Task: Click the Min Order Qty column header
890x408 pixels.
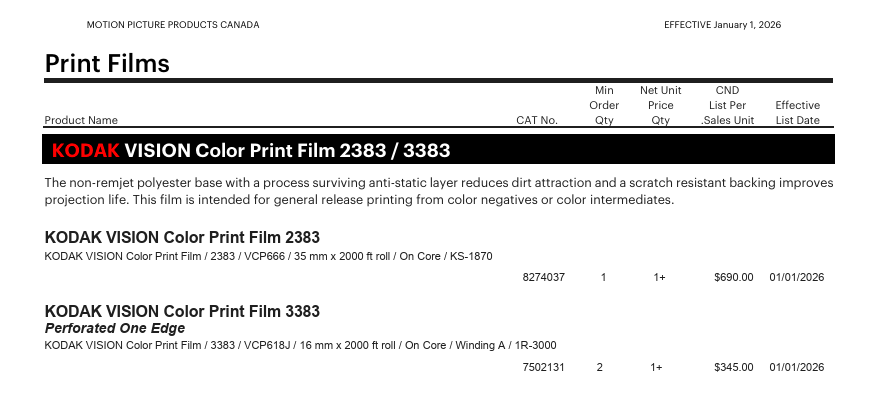Action: click(x=604, y=105)
